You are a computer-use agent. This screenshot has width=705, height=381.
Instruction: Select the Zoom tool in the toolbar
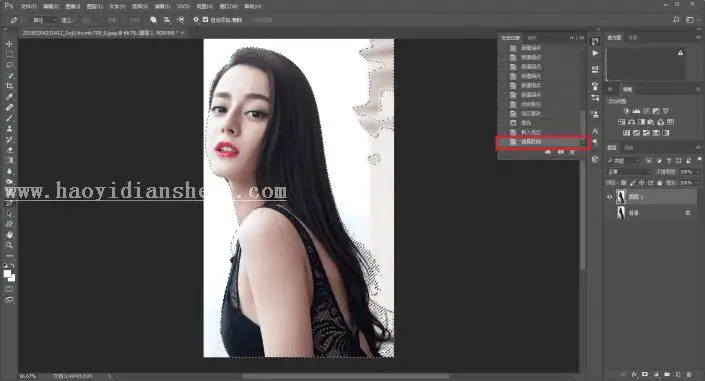click(9, 245)
